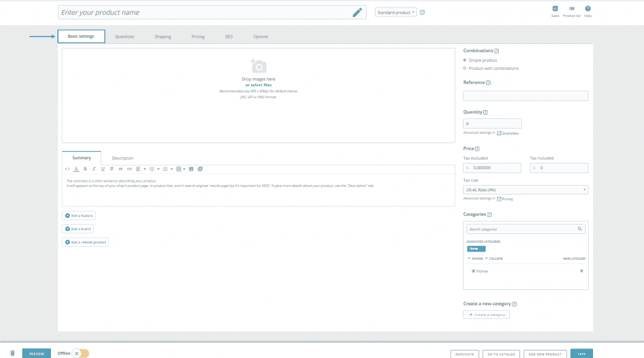Click Add a feature button

[x=79, y=215]
